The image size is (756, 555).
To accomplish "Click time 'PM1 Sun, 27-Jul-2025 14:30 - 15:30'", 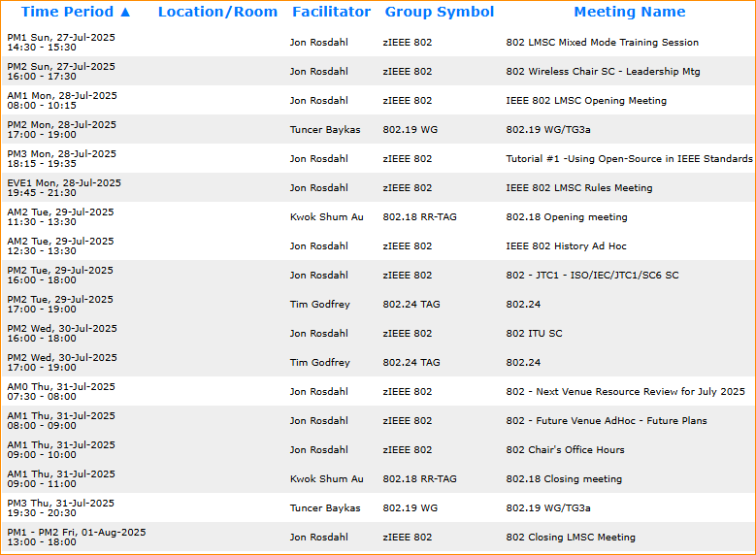I will pyautogui.click(x=61, y=43).
